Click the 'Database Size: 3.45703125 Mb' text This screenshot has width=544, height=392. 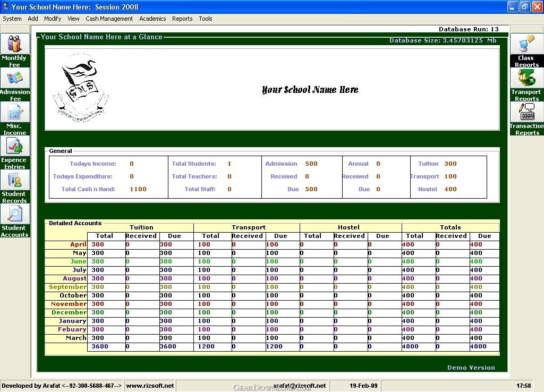click(443, 40)
